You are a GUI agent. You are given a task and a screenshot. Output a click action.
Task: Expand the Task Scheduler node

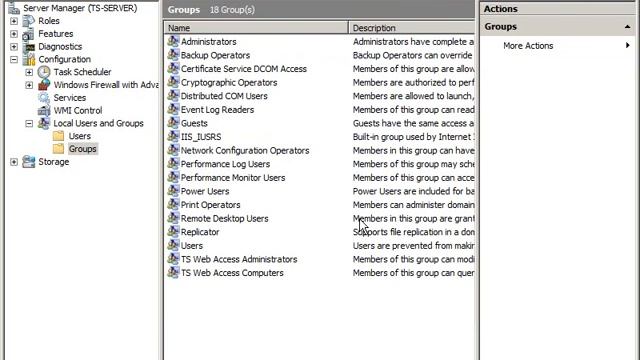tap(29, 72)
